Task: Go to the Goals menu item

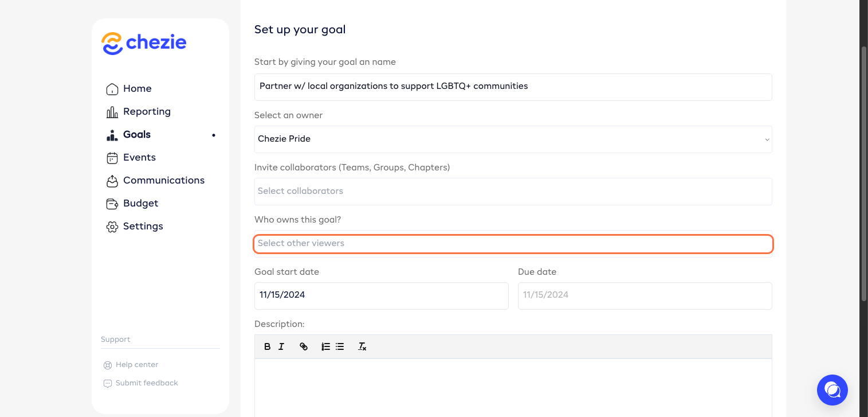Action: [x=137, y=135]
